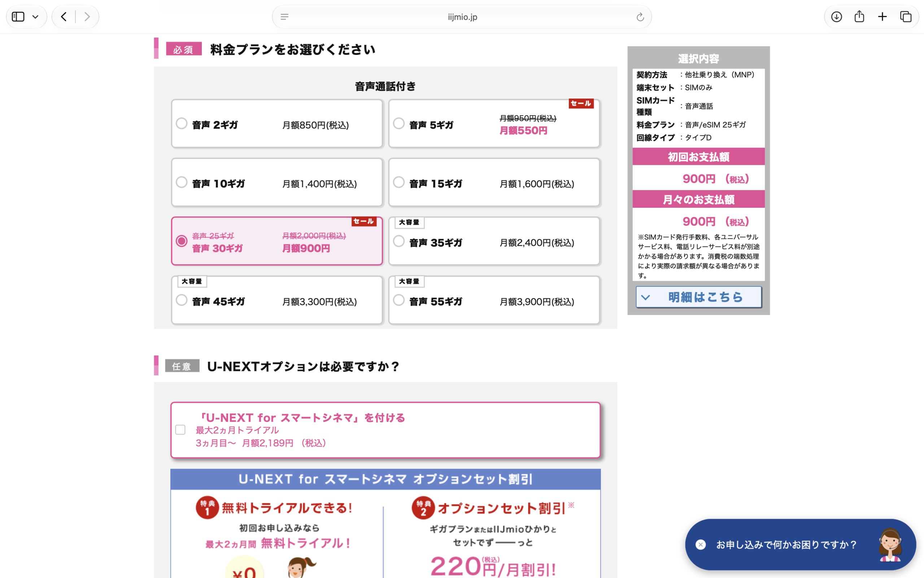The image size is (924, 578).
Task: Click セール badge on 30ギガ plan
Action: tap(363, 221)
